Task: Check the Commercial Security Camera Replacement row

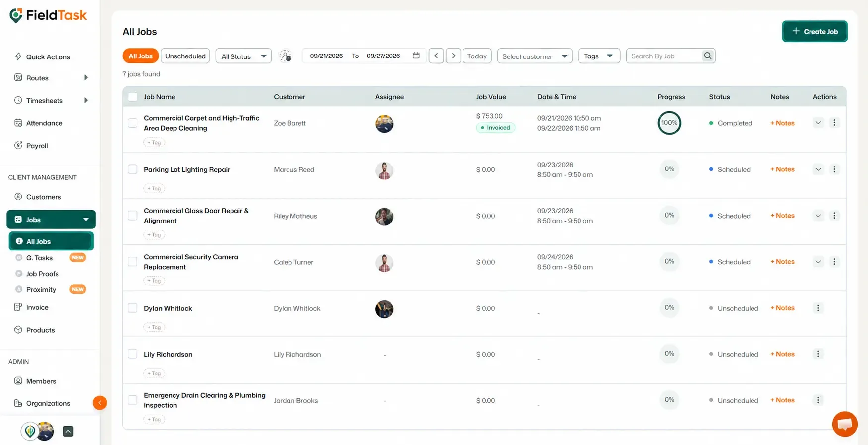Action: (x=133, y=262)
